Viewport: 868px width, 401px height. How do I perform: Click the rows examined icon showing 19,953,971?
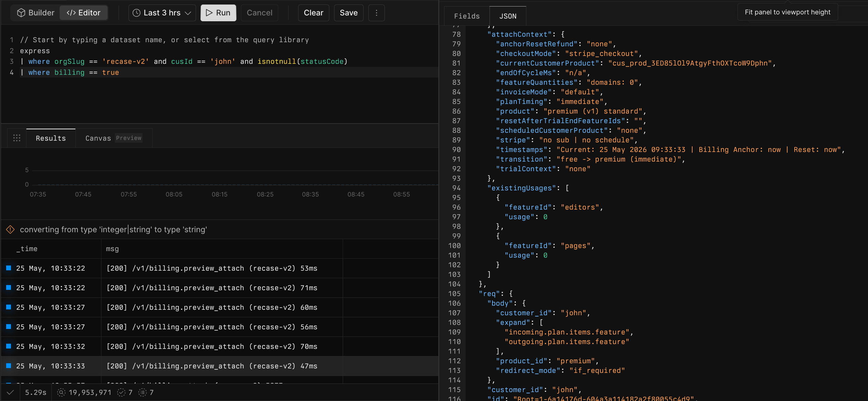pyautogui.click(x=61, y=392)
